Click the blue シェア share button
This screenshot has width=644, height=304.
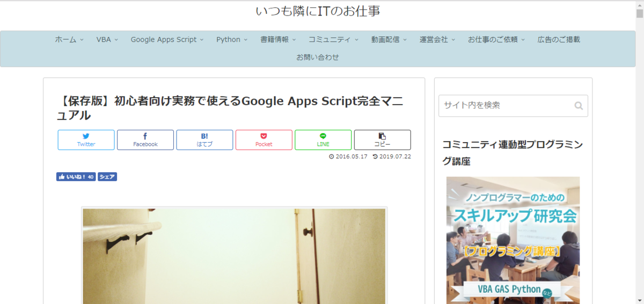[107, 176]
